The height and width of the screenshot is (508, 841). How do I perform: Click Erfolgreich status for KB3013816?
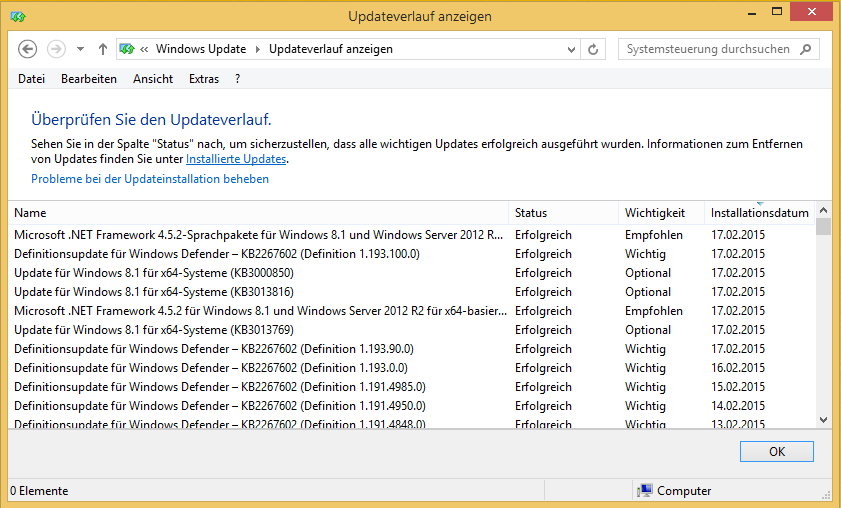[x=543, y=292]
